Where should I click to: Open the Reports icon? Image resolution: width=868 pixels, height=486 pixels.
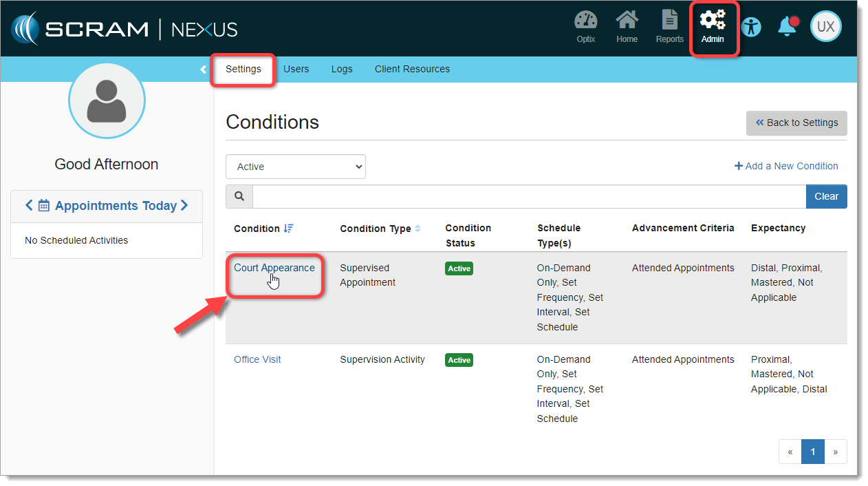point(669,21)
